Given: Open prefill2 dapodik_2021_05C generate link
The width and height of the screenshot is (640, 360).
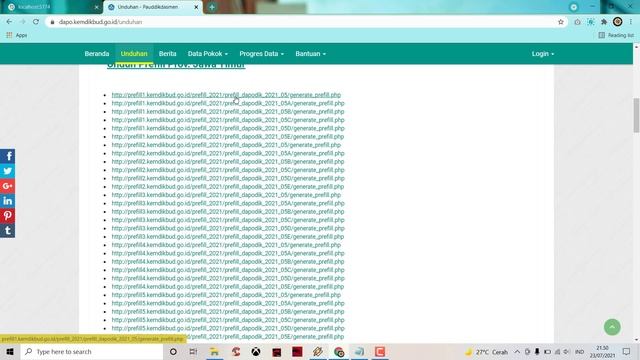Looking at the screenshot, I should point(228,170).
